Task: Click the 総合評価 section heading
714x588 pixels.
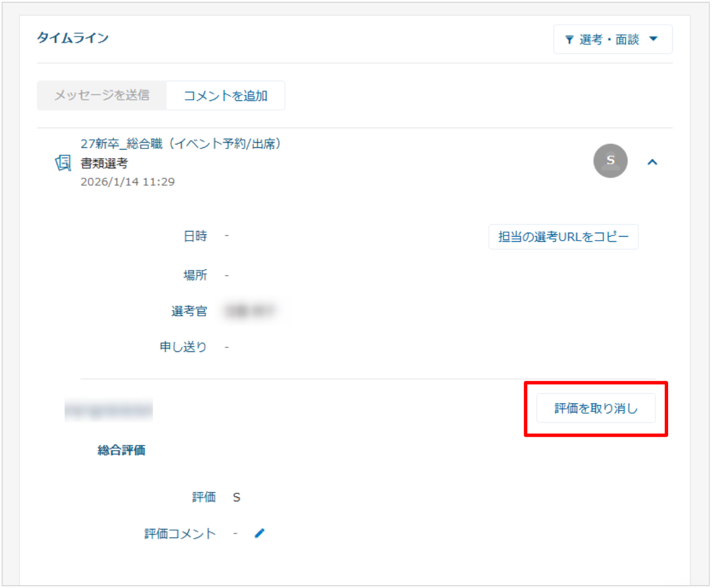Action: tap(121, 450)
